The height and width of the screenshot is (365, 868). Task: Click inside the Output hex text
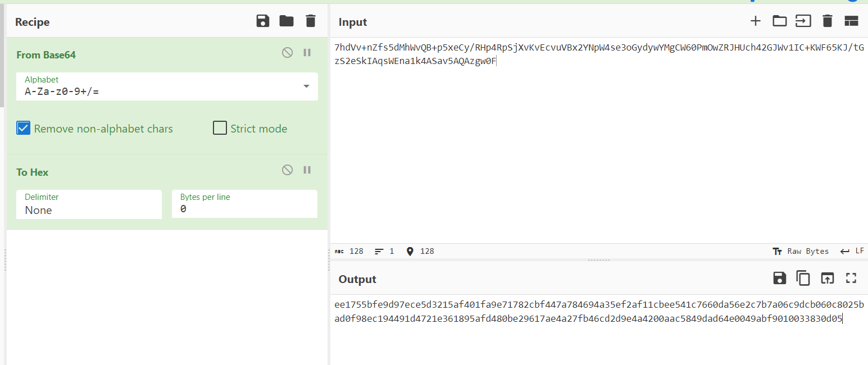(599, 312)
